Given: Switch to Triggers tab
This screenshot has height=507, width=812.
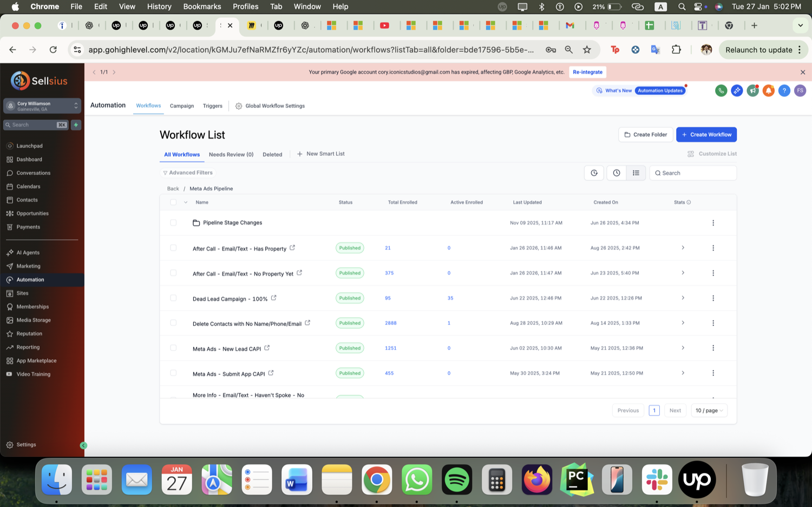Looking at the screenshot, I should [x=212, y=106].
